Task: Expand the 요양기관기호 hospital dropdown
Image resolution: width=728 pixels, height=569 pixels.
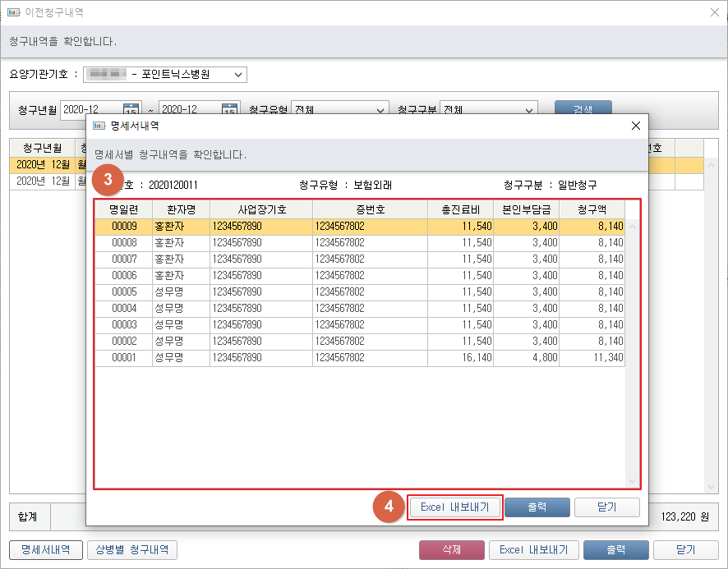Action: 238,75
